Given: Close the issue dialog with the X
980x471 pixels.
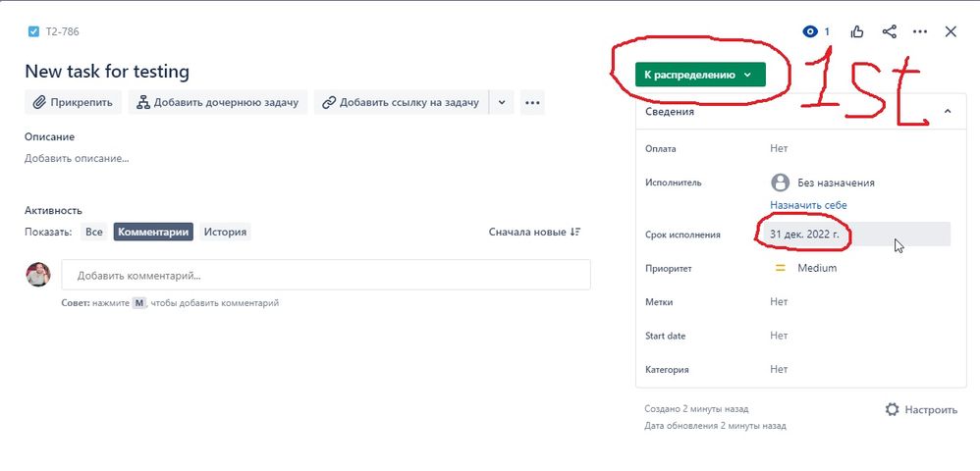Looking at the screenshot, I should tap(951, 31).
